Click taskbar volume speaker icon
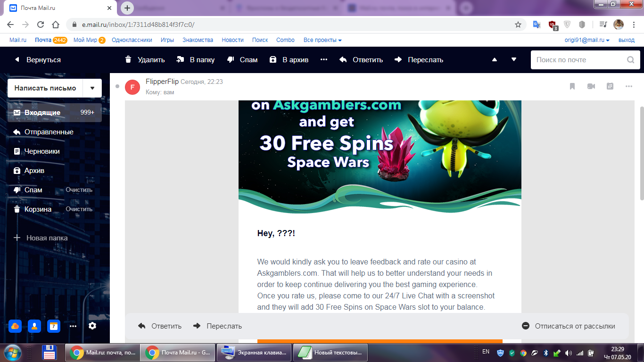Image resolution: width=644 pixels, height=362 pixels. 568,353
